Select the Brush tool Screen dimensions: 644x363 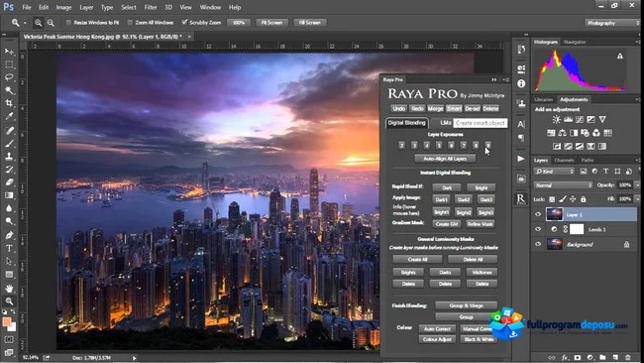9,144
